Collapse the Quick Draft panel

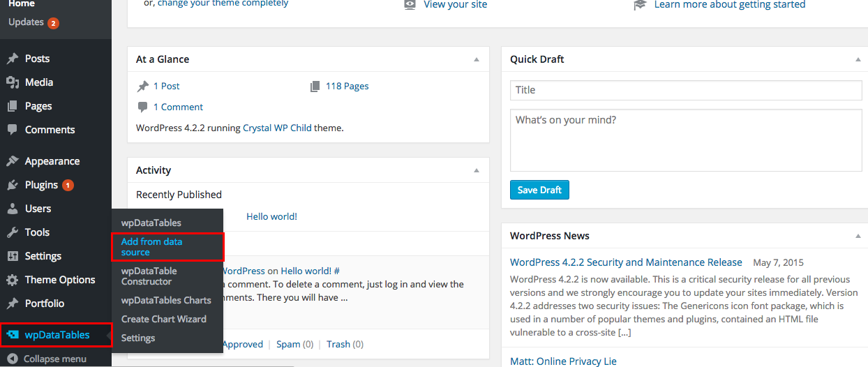coord(858,59)
